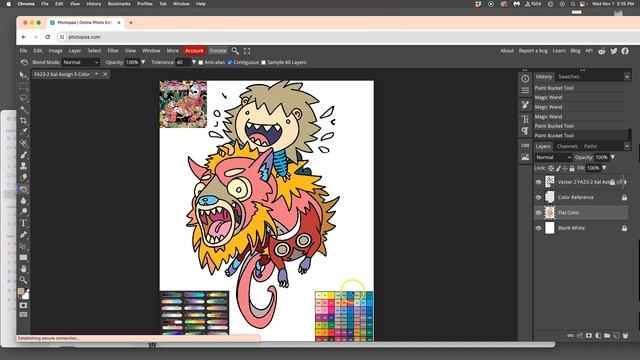Add a new adjustment layer
This screenshot has width=640, height=360.
(598, 336)
